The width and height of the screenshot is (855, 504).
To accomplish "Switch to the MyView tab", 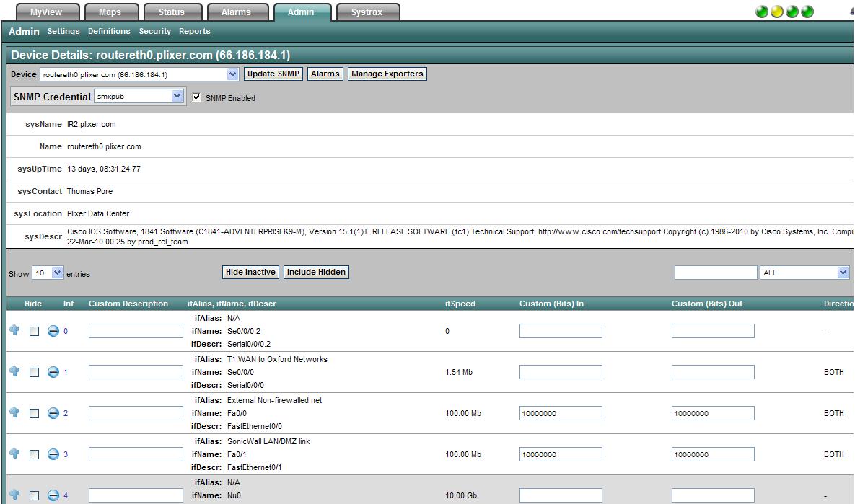I will click(46, 12).
